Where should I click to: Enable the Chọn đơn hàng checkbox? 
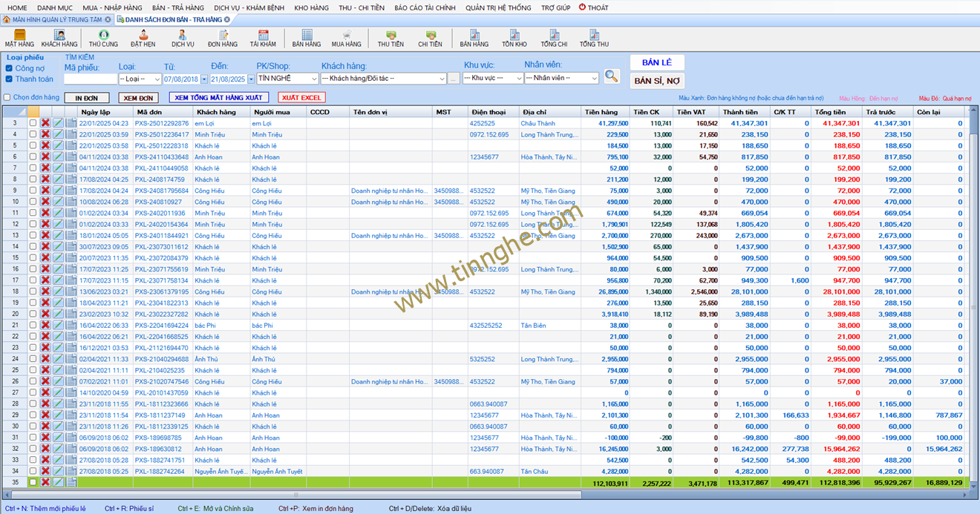point(7,97)
